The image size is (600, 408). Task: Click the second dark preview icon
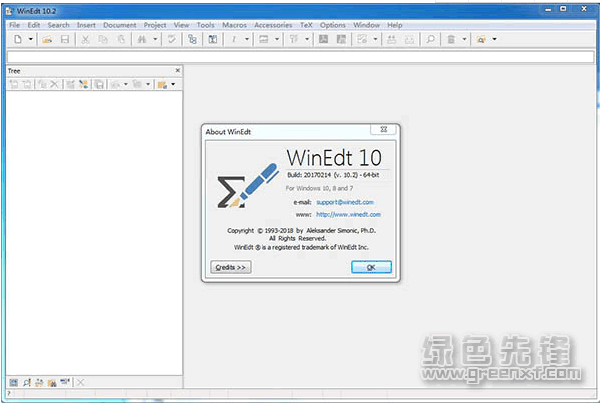tap(341, 39)
